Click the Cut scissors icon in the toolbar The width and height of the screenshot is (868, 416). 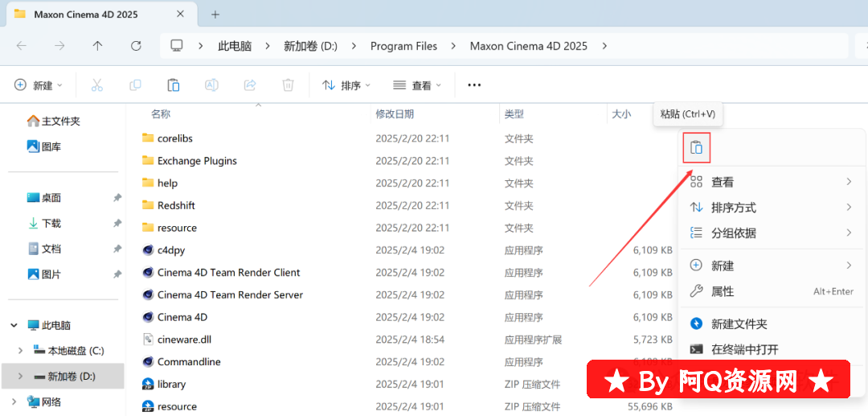point(97,85)
